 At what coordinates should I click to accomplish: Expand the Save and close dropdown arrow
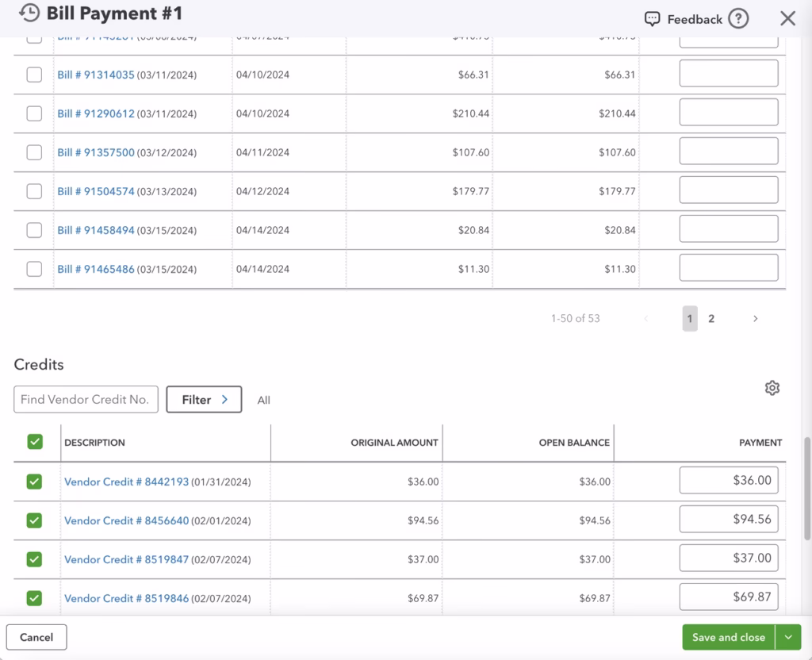(788, 637)
